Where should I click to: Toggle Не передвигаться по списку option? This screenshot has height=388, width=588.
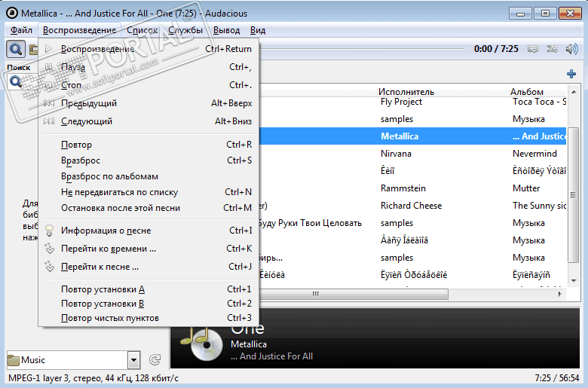point(149,192)
